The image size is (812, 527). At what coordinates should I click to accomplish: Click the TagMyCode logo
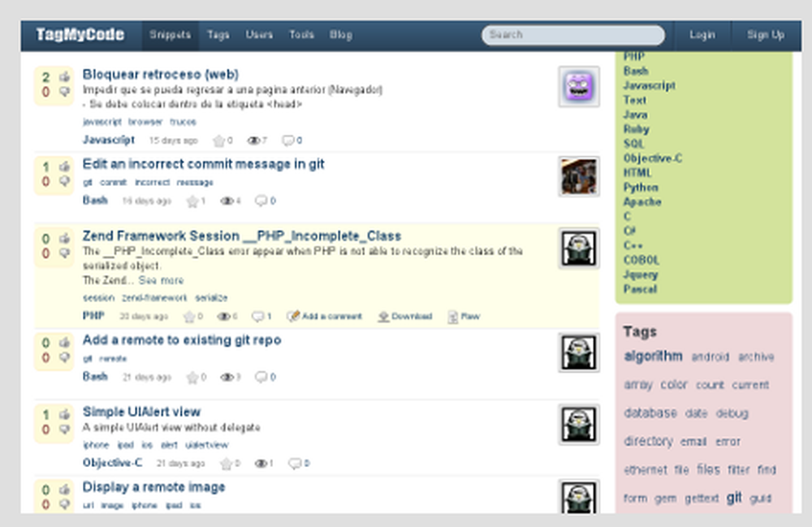pyautogui.click(x=80, y=35)
